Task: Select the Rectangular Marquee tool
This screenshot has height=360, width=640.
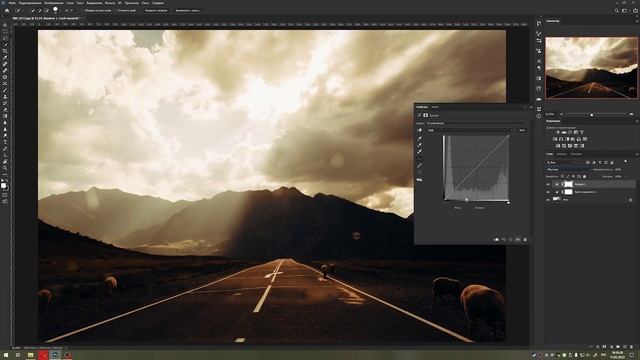Action: point(5,31)
